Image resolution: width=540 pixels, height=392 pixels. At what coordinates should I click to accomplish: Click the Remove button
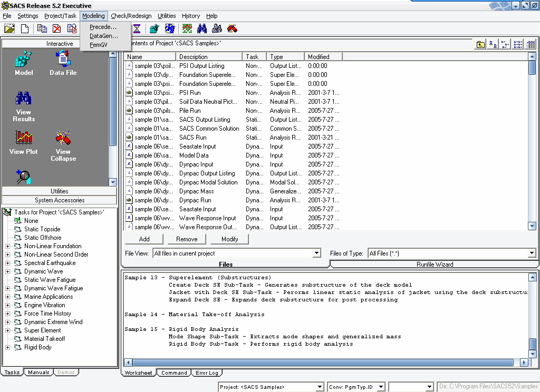(x=187, y=239)
